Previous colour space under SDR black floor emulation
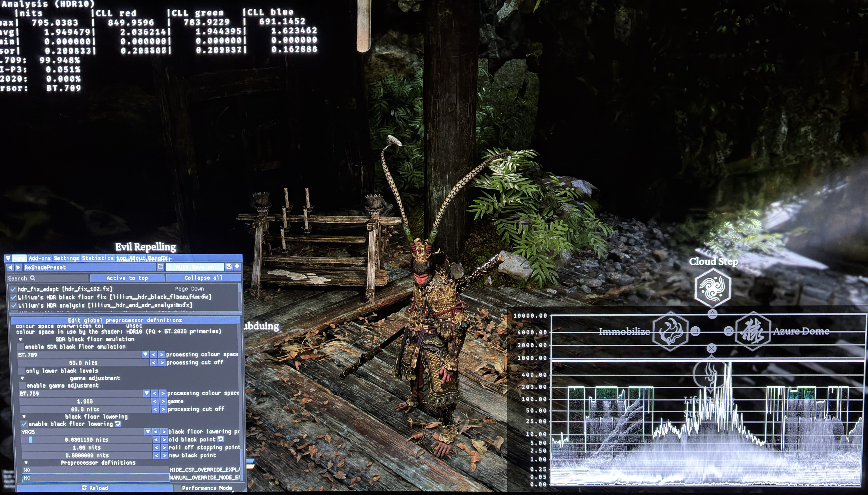 pos(153,355)
